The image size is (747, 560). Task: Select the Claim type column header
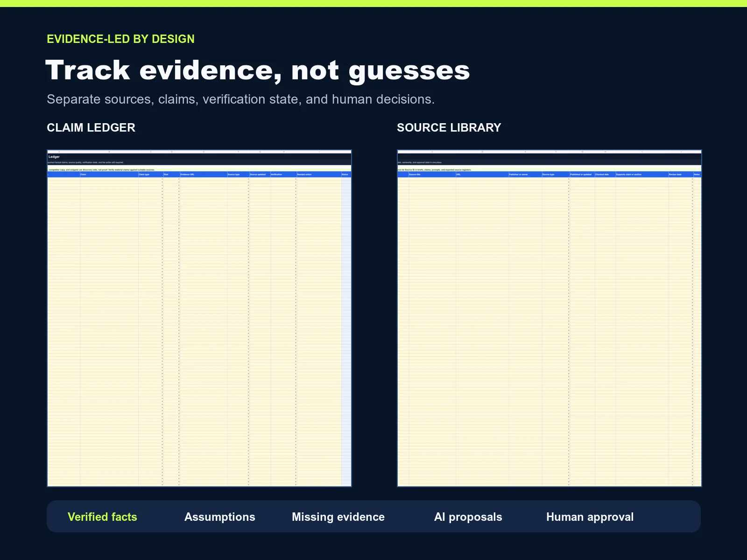click(x=150, y=175)
